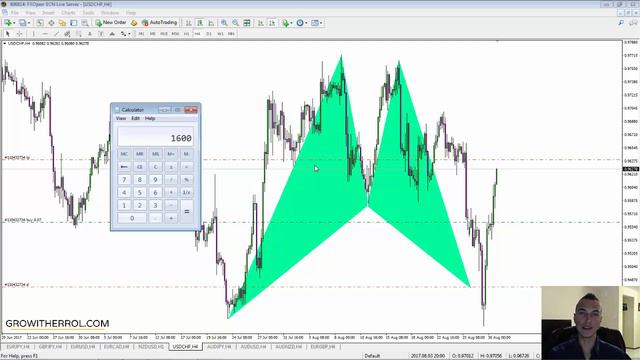Select the D1 timeframe button
Image resolution: width=640 pixels, height=360 pixels.
click(x=209, y=34)
